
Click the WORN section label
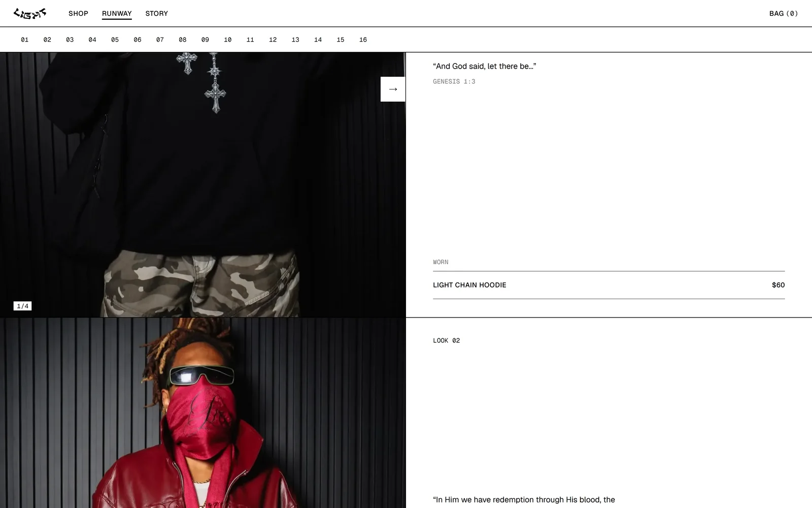pos(441,262)
